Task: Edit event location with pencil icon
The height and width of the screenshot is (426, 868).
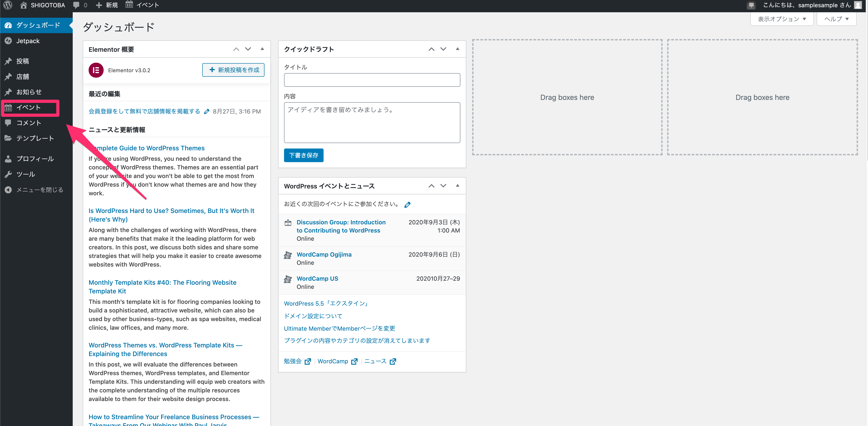Action: coord(407,204)
